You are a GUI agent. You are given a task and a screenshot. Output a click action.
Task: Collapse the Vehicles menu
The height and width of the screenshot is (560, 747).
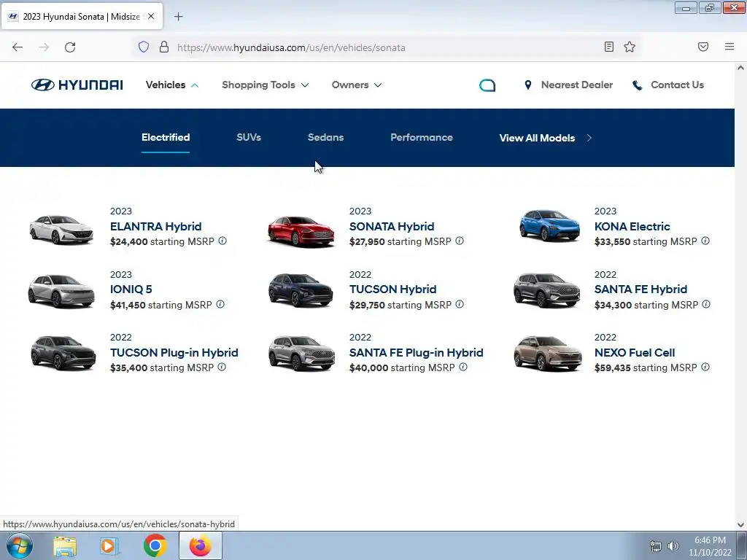pos(172,85)
